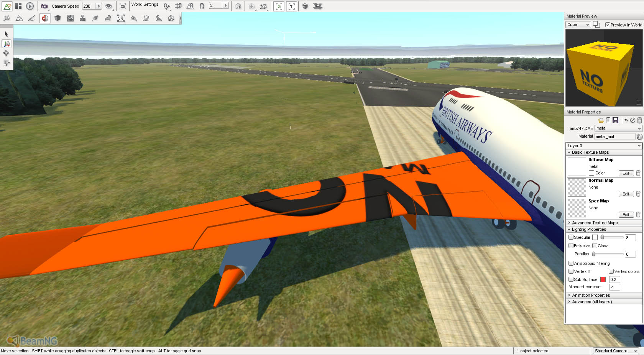
Task: Open the snap options wrench icon
Action: [x=167, y=6]
